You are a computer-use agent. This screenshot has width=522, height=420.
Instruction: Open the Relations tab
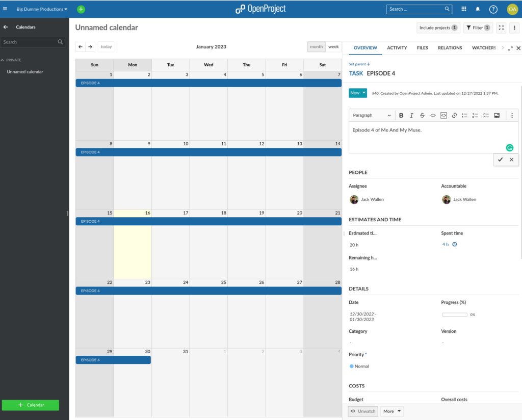[450, 47]
